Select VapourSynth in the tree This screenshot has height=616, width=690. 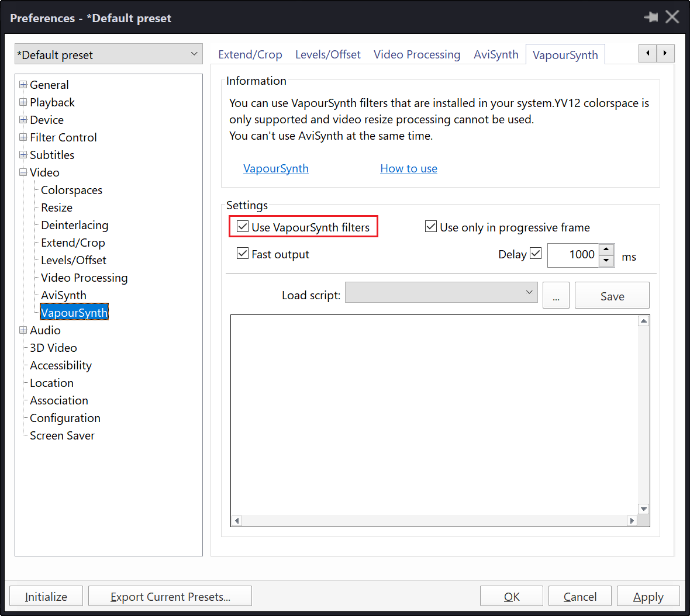(x=74, y=313)
